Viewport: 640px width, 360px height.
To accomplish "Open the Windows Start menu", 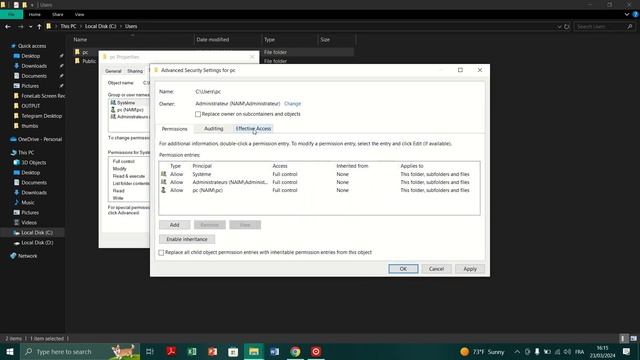I will 9,351.
